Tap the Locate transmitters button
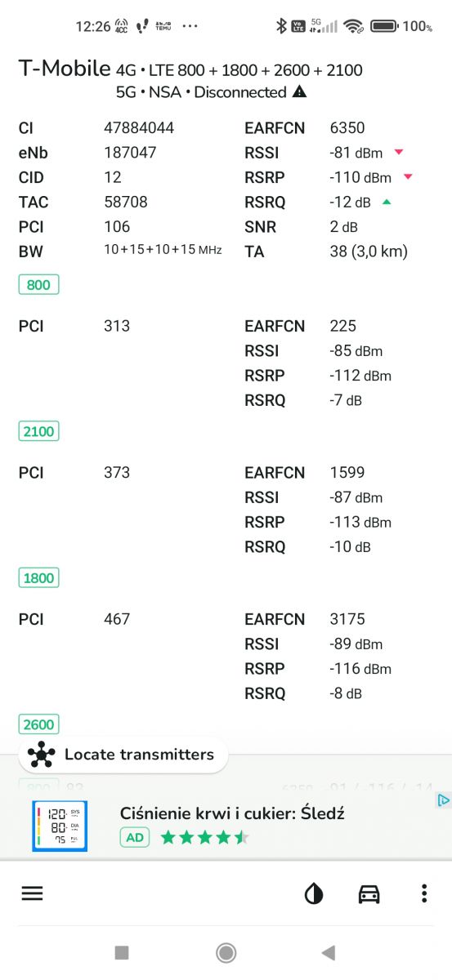The image size is (452, 980). (x=123, y=755)
